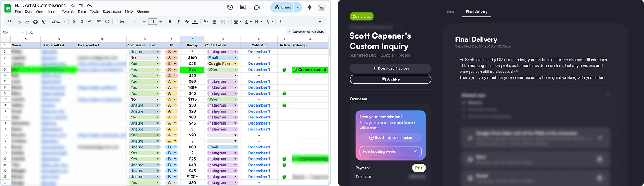Open the borders tool
The image size is (644, 186).
(x=215, y=21)
